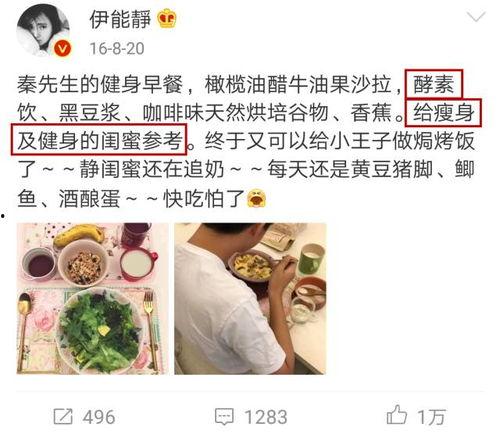View the salad breakfast photo
The width and height of the screenshot is (500, 441).
tap(90, 298)
